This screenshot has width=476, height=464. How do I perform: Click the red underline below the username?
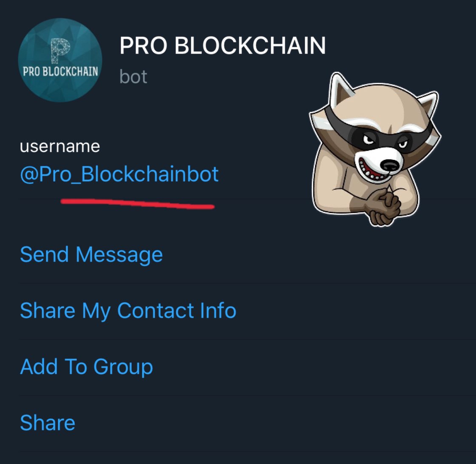coord(138,204)
